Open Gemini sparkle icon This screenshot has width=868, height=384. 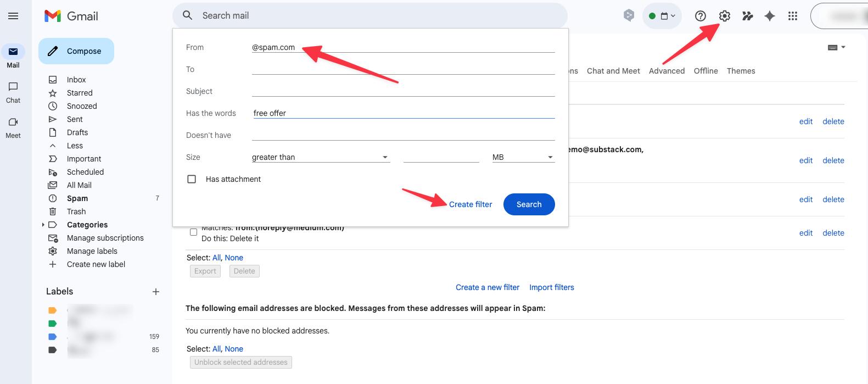click(770, 16)
